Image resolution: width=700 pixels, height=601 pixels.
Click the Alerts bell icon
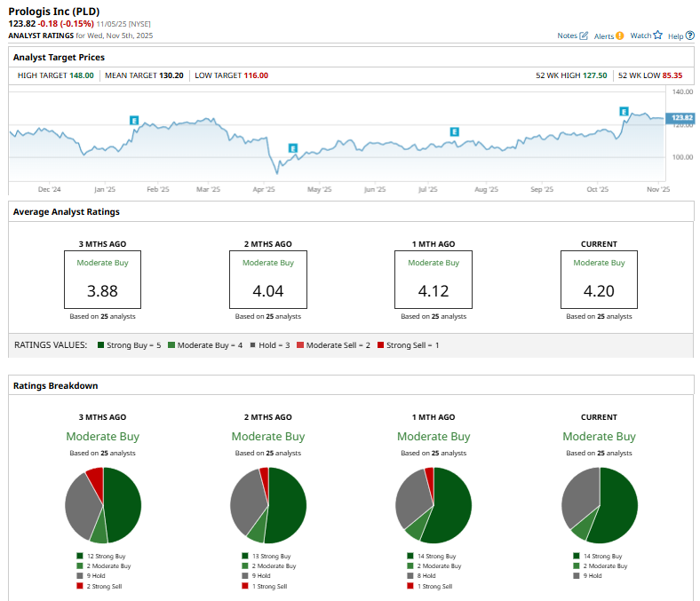coord(619,36)
